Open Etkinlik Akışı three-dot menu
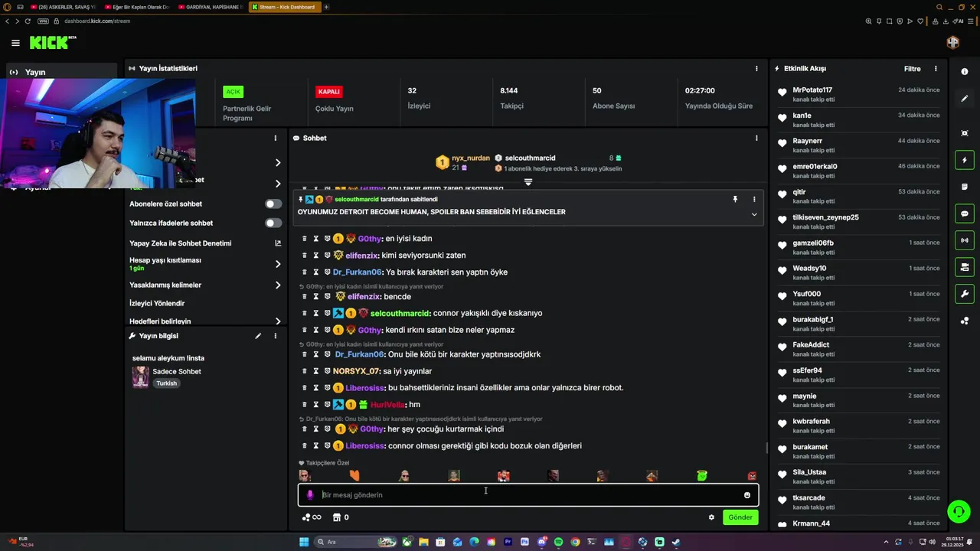Screen dimensions: 980x551 point(936,68)
